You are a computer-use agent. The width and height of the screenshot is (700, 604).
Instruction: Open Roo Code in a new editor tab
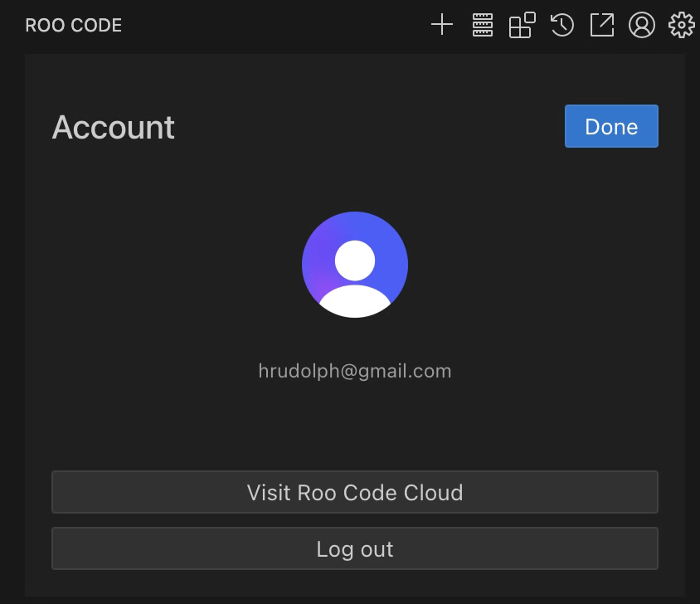(601, 25)
